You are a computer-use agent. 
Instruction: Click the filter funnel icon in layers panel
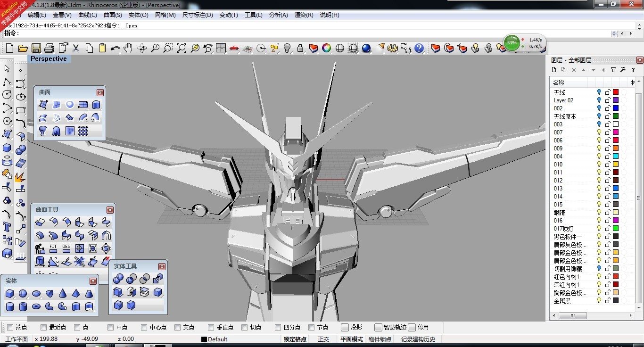click(x=613, y=70)
